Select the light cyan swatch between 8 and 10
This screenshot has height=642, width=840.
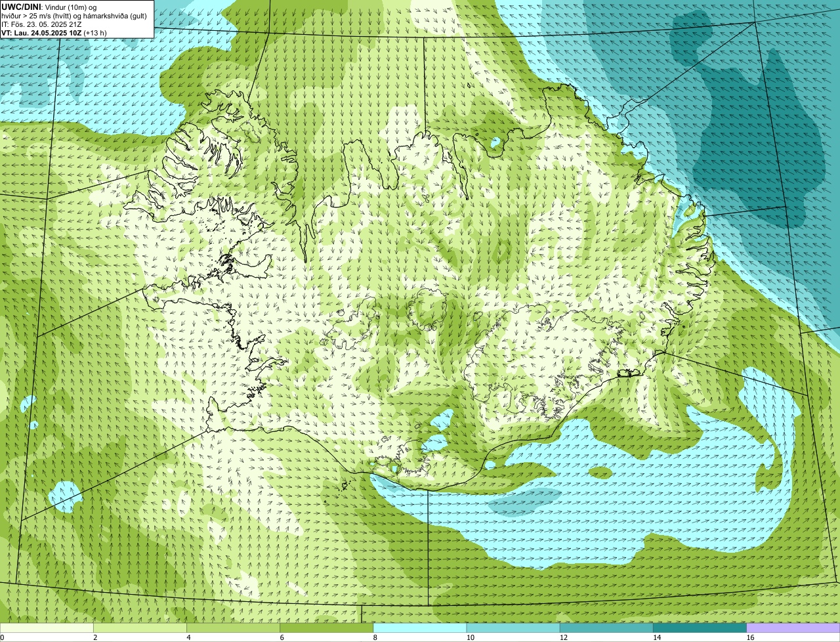pos(420,628)
